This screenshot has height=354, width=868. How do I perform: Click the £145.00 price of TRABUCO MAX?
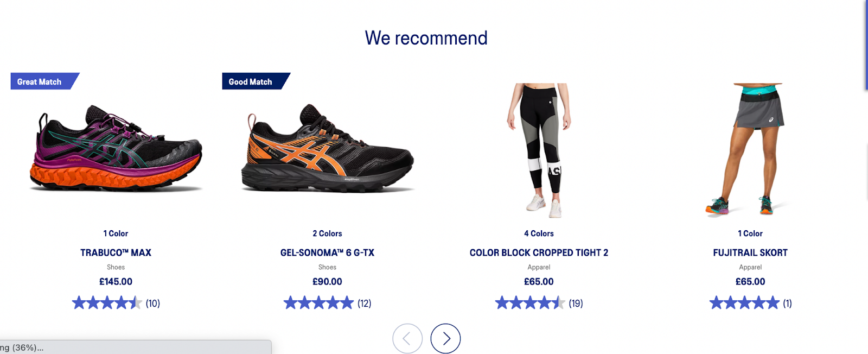pyautogui.click(x=116, y=281)
